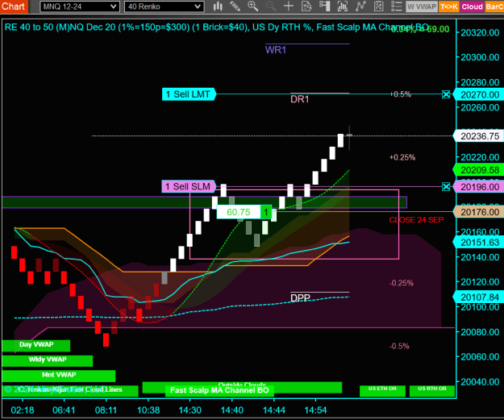The image size is (504, 420).
Task: Click the position quantity 1 green box
Action: (x=266, y=212)
